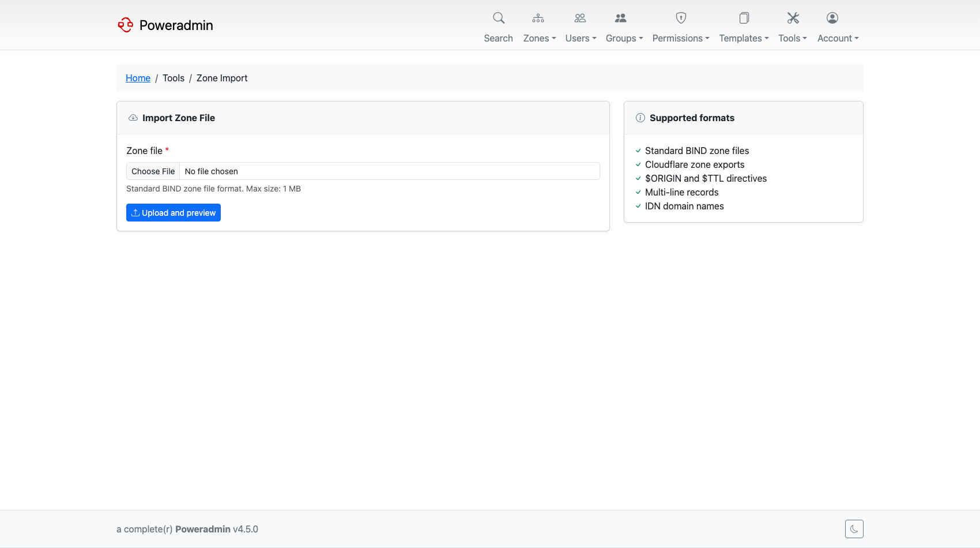Click 'Multi-line records' list item
This screenshot has width=980, height=548.
click(682, 192)
